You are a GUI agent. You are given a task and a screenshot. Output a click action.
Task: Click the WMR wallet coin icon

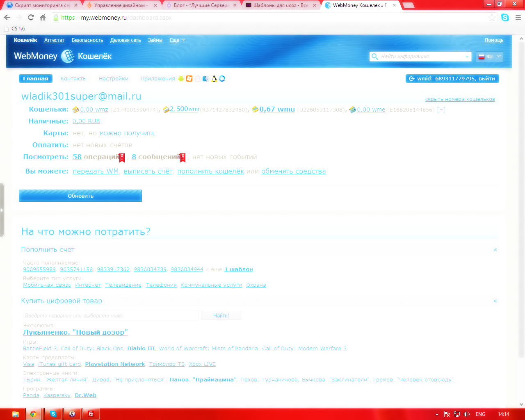(x=166, y=110)
